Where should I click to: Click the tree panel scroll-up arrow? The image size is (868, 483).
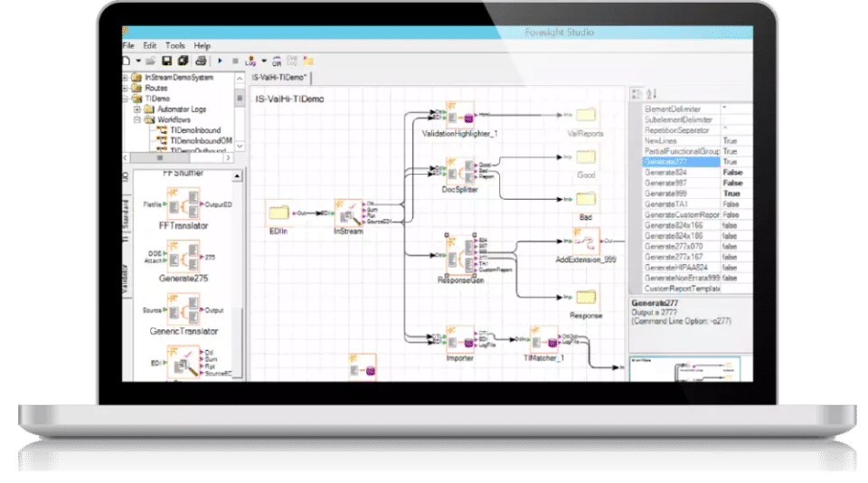click(x=240, y=79)
